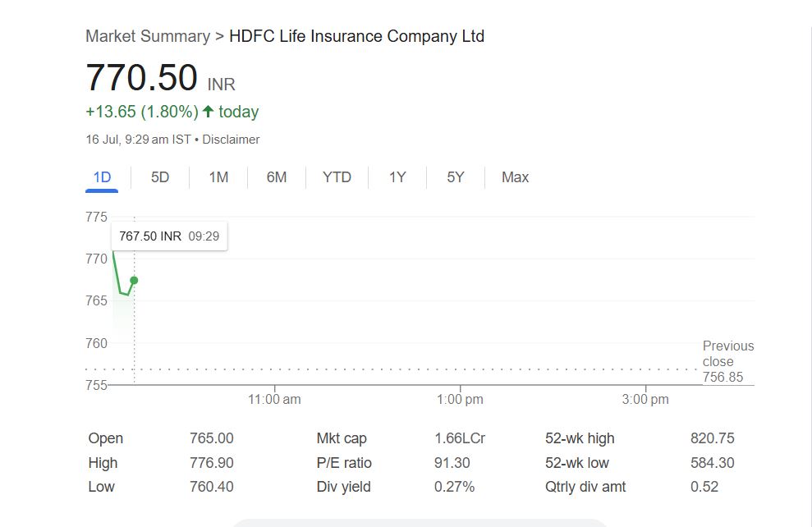812x527 pixels.
Task: Click the Previous close 756.85 label
Action: tap(727, 361)
